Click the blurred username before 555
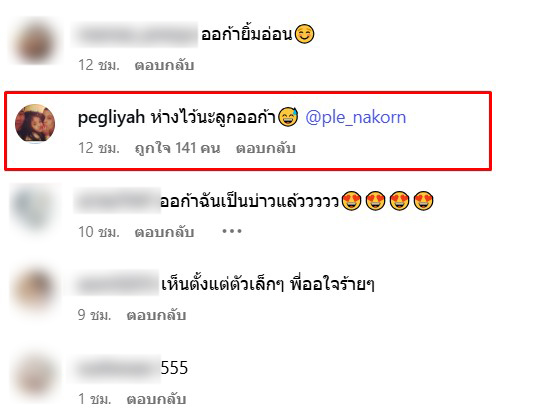The width and height of the screenshot is (558, 411). 116,368
